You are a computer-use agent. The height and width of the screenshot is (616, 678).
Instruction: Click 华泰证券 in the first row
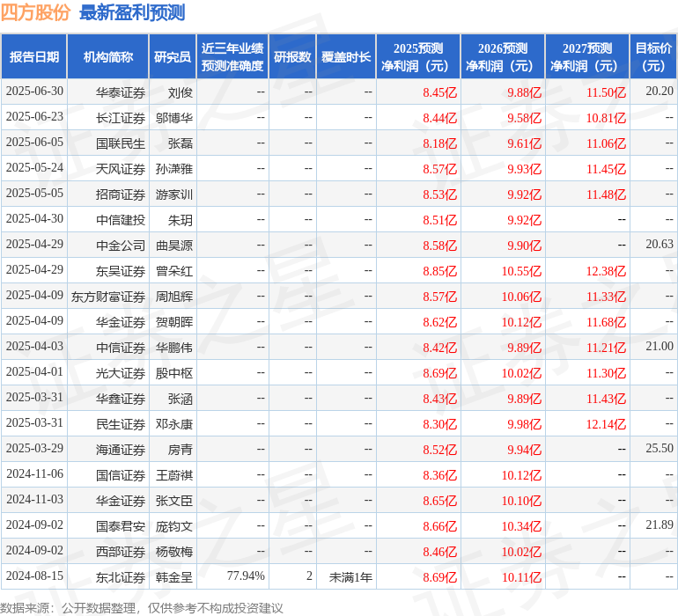121,92
